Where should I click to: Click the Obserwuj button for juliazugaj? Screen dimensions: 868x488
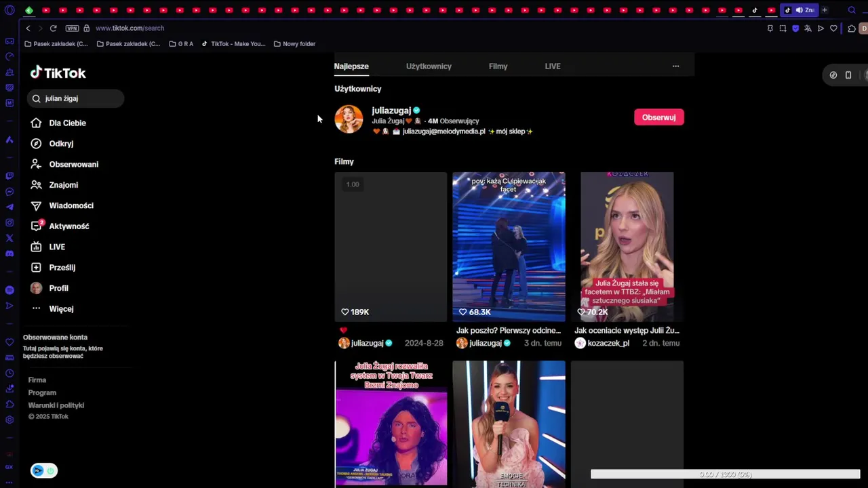[x=658, y=117]
